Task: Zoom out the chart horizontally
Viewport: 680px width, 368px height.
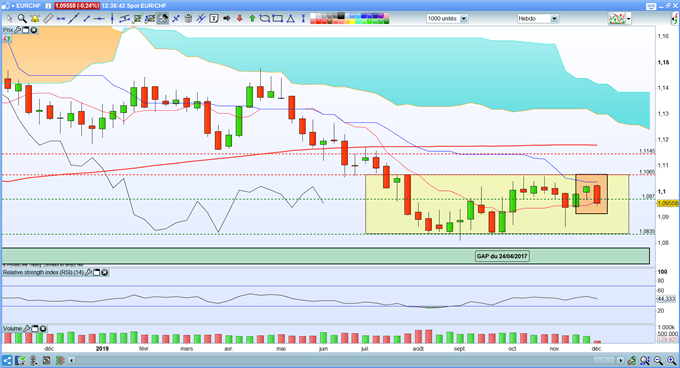Action: click(x=658, y=360)
